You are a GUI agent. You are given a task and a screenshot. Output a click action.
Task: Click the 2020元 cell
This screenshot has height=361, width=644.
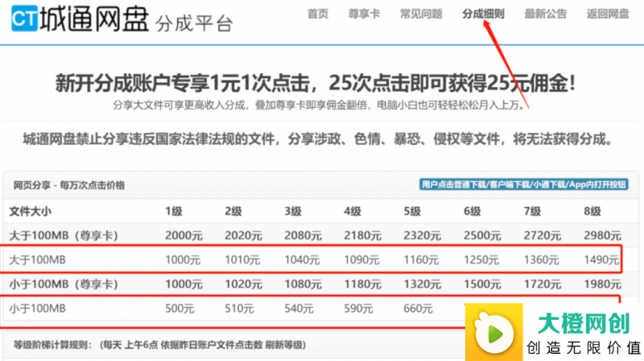[243, 235]
